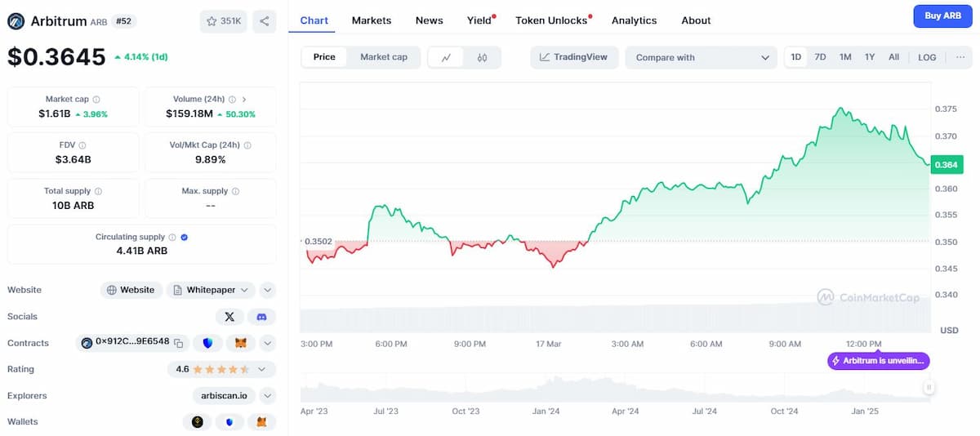The height and width of the screenshot is (436, 980).
Task: Open the blue shield wallet in Wallets row
Action: click(229, 422)
